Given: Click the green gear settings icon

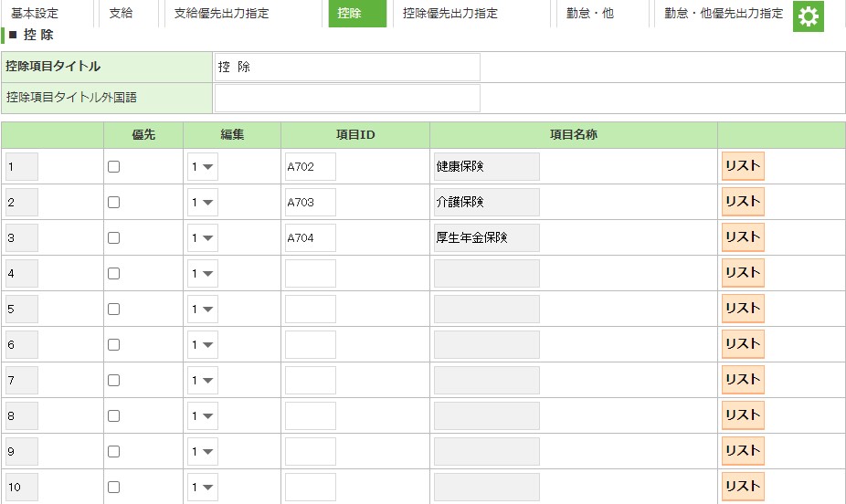Looking at the screenshot, I should tap(808, 16).
